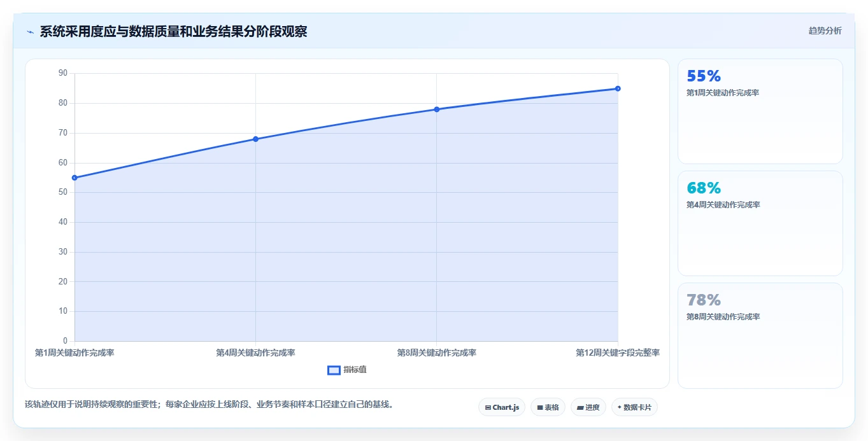Select the 第4周 data point at 68
The width and height of the screenshot is (868, 441).
click(255, 139)
